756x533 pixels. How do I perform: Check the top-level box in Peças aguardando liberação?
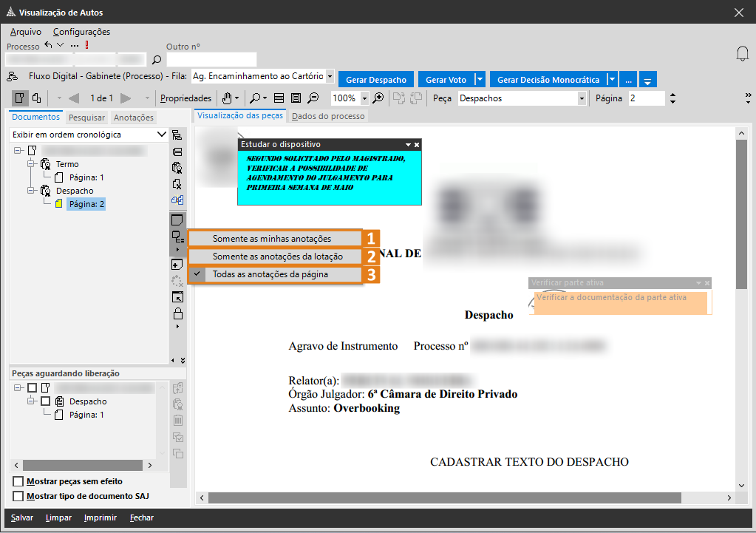click(32, 388)
